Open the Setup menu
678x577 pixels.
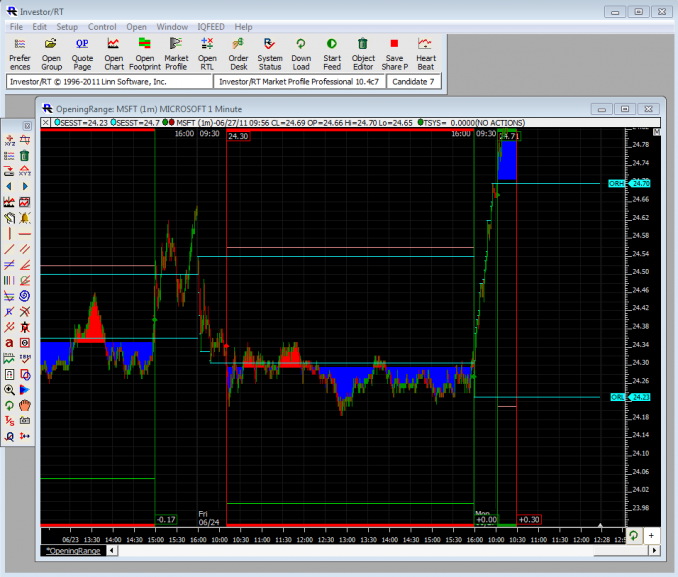67,27
